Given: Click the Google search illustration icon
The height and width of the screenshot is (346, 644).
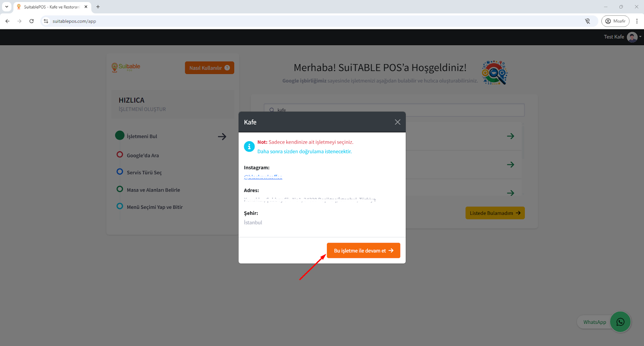Looking at the screenshot, I should coord(495,73).
